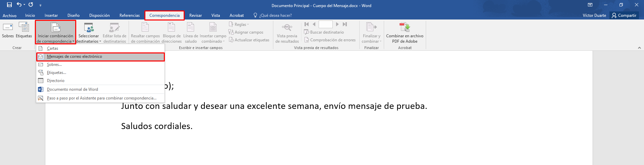This screenshot has width=644, height=165.
Task: Customize quick access toolbar dropdown arrow
Action: point(40,5)
